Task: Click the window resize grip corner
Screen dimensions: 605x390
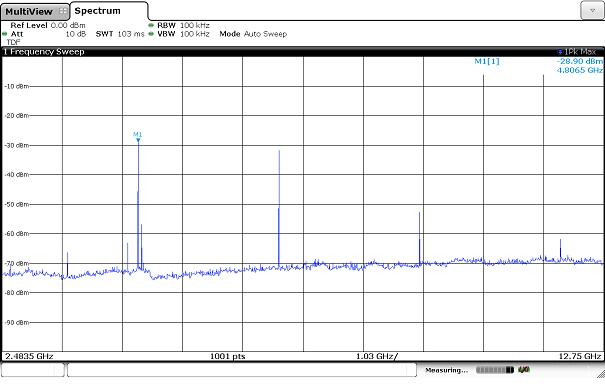Action: coord(600,373)
